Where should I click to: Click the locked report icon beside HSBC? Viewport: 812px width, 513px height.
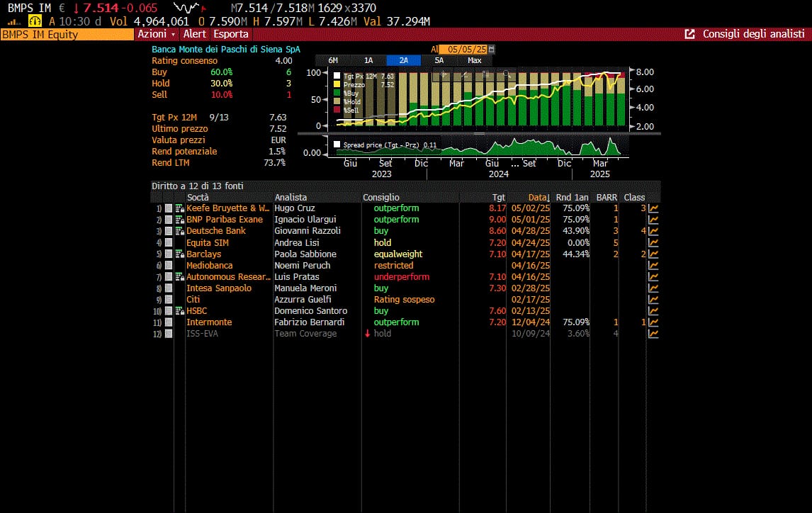pos(180,310)
